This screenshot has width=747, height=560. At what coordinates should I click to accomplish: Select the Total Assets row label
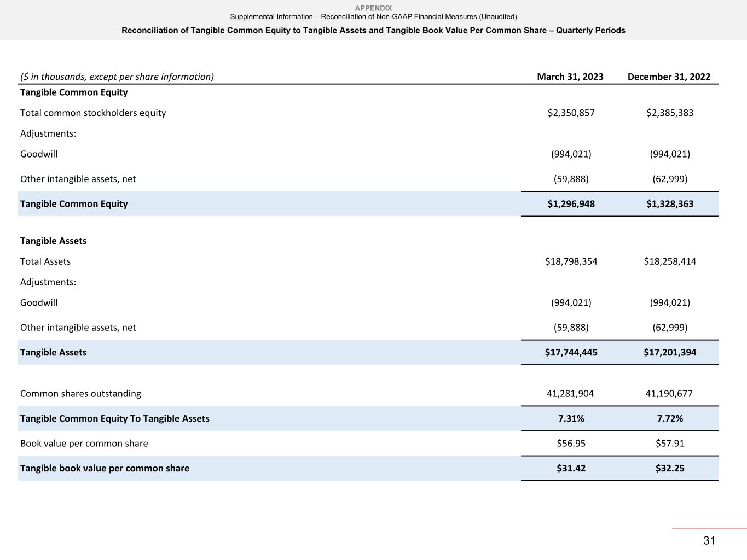pos(45,261)
